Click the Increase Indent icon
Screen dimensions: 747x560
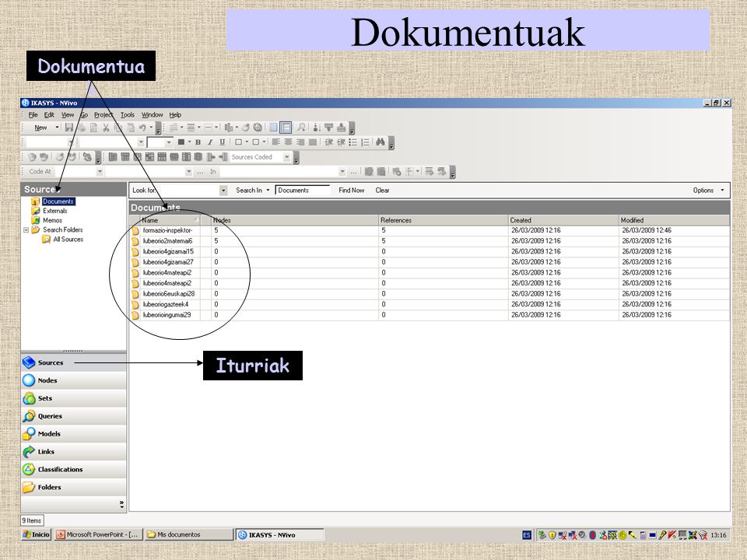[341, 142]
